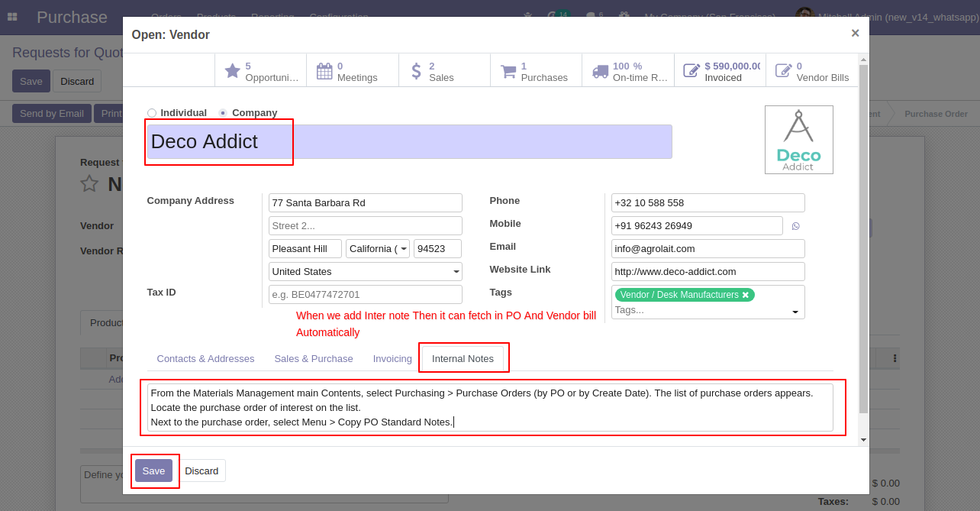
Task: Favorite the request with the star icon
Action: coord(89,183)
